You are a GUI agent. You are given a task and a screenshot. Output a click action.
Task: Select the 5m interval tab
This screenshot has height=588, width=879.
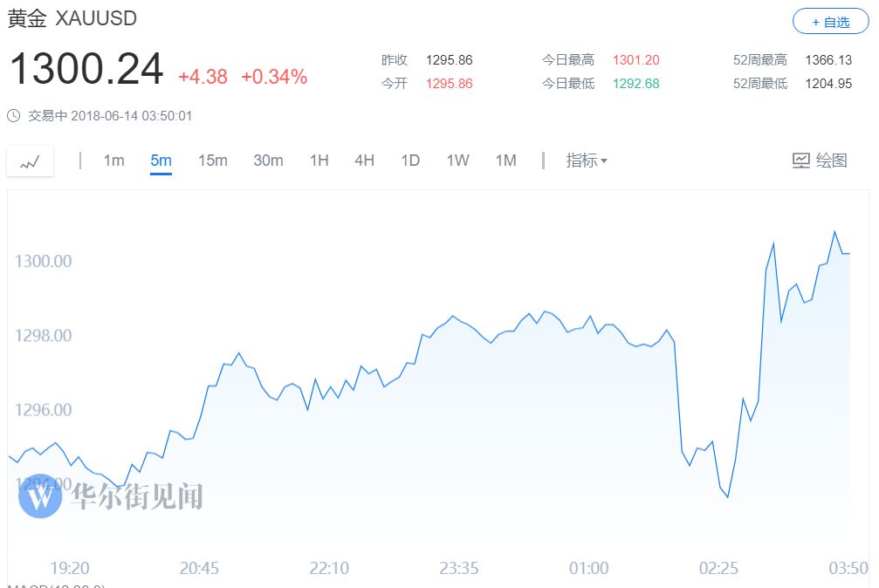pos(161,161)
